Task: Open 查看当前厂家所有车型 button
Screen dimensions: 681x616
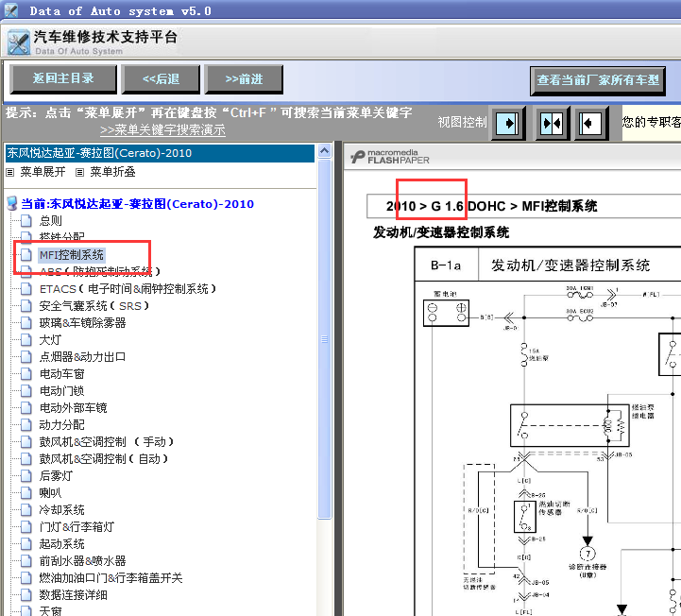Action: click(598, 80)
